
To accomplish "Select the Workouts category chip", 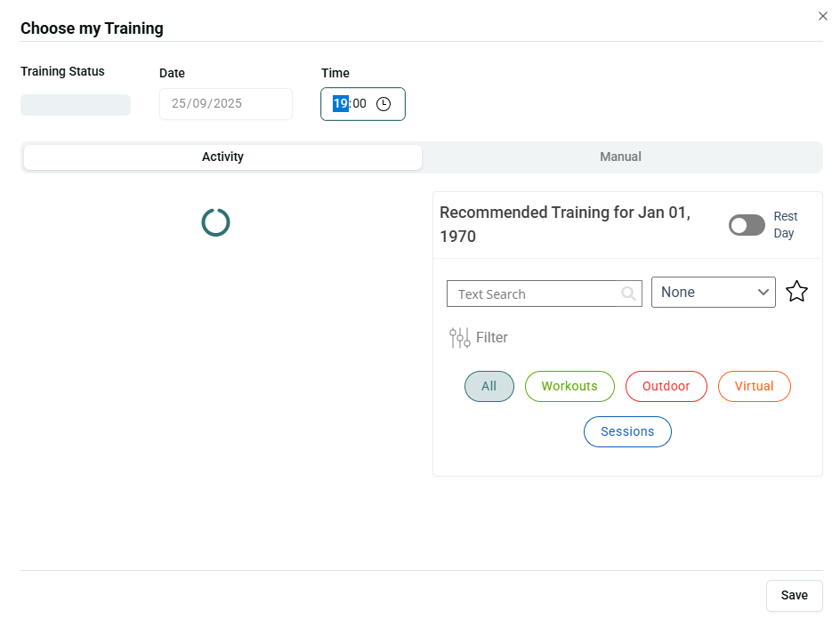I will pos(569,387).
